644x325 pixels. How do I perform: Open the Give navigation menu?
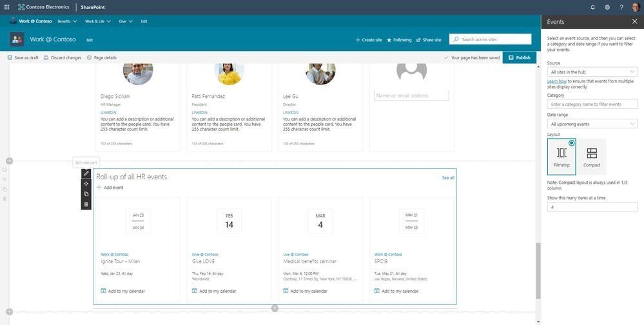[x=126, y=21]
